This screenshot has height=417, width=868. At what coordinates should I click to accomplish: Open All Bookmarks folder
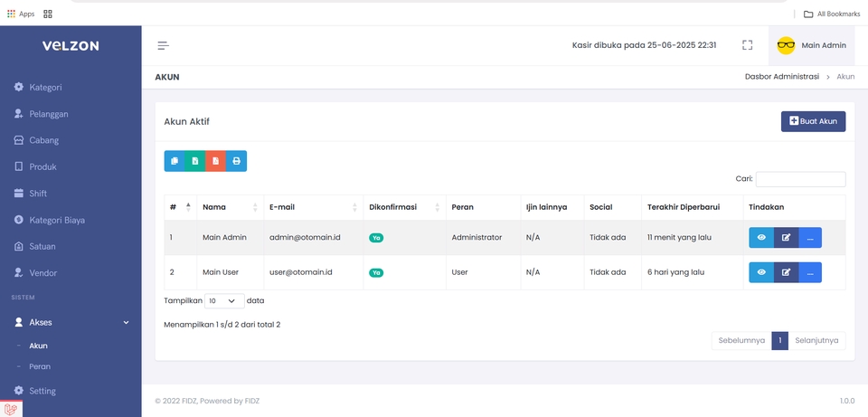[832, 14]
